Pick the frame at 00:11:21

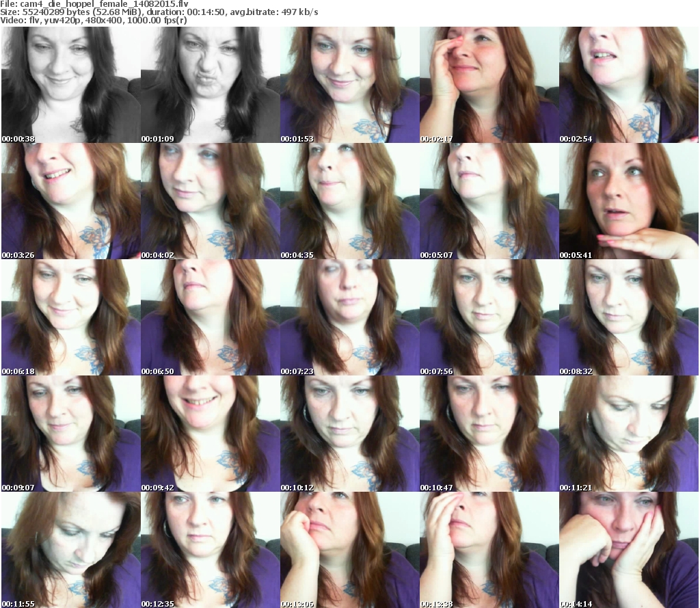629,434
